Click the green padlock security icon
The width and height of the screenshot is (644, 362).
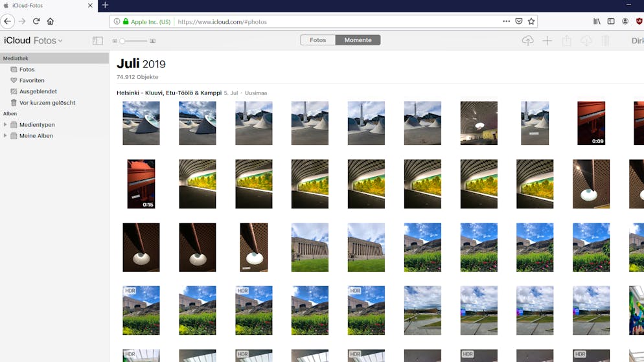(126, 22)
